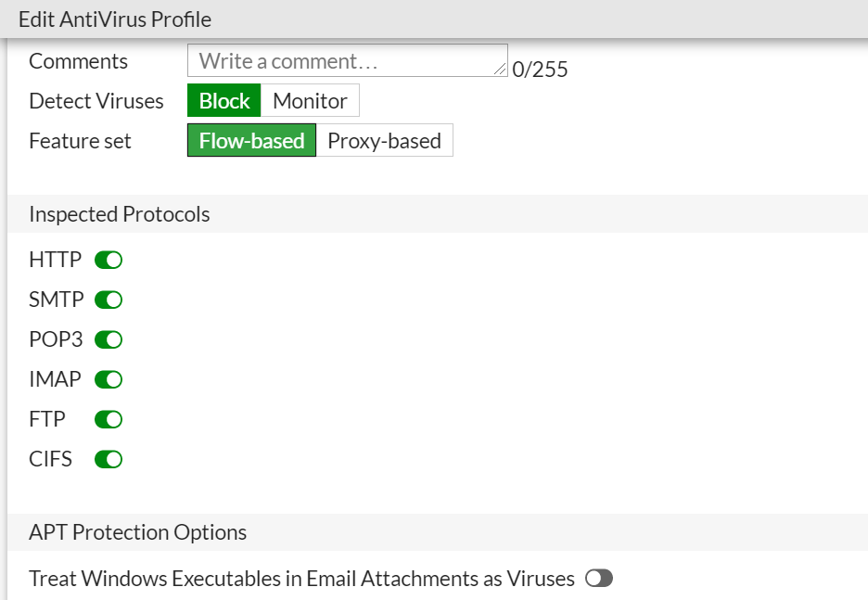Switch feature set to Proxy-based
The image size is (868, 600).
pyautogui.click(x=384, y=141)
